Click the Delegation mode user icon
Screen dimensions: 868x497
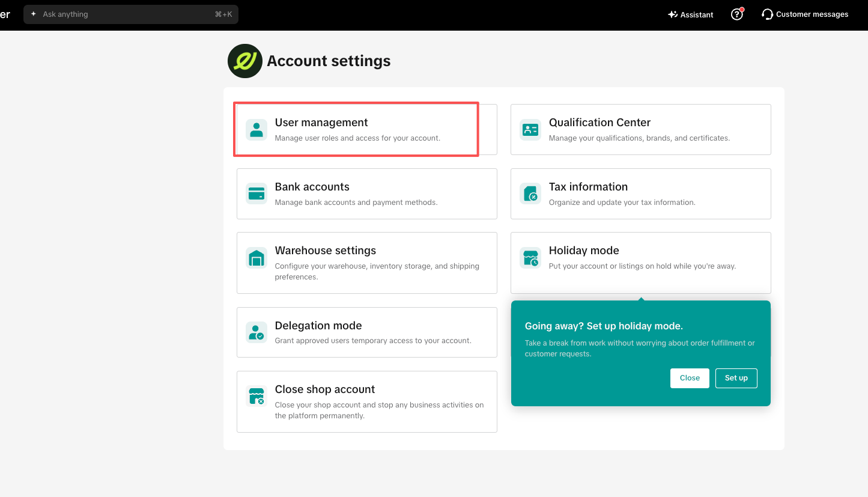pyautogui.click(x=256, y=332)
